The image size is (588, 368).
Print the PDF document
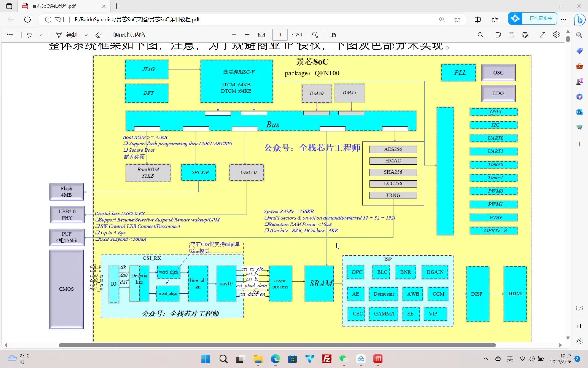click(x=498, y=35)
